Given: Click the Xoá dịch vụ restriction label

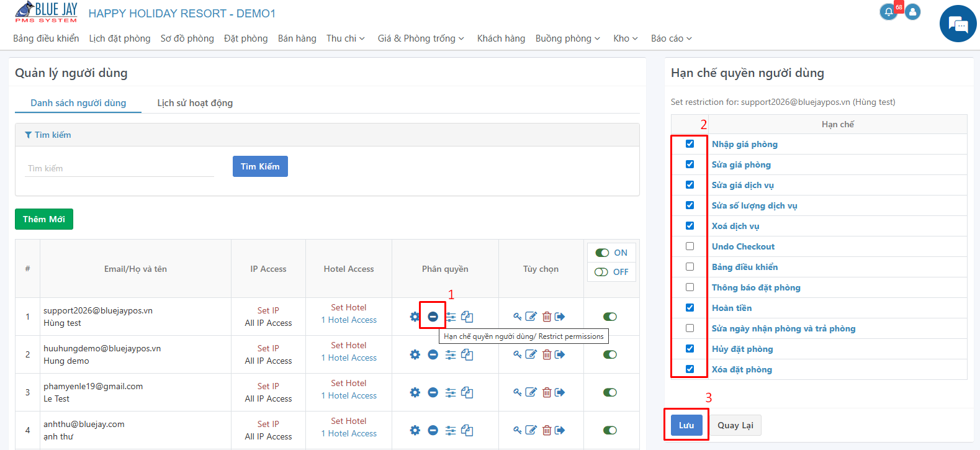Looking at the screenshot, I should coord(735,226).
